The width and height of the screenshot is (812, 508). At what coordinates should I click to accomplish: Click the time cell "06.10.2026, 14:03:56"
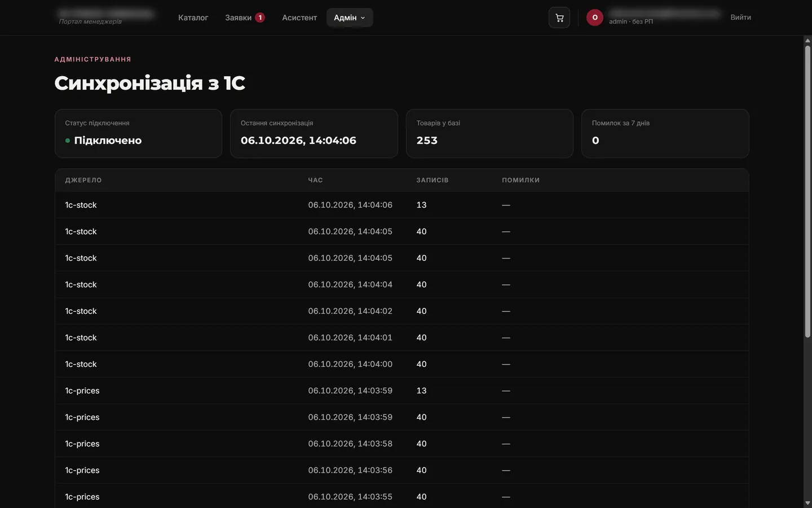click(x=350, y=470)
